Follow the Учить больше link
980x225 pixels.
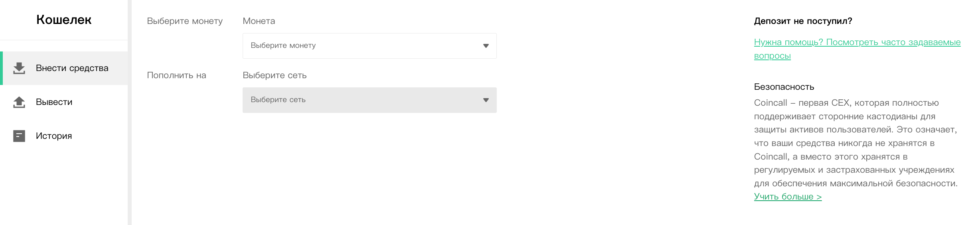[x=788, y=197]
